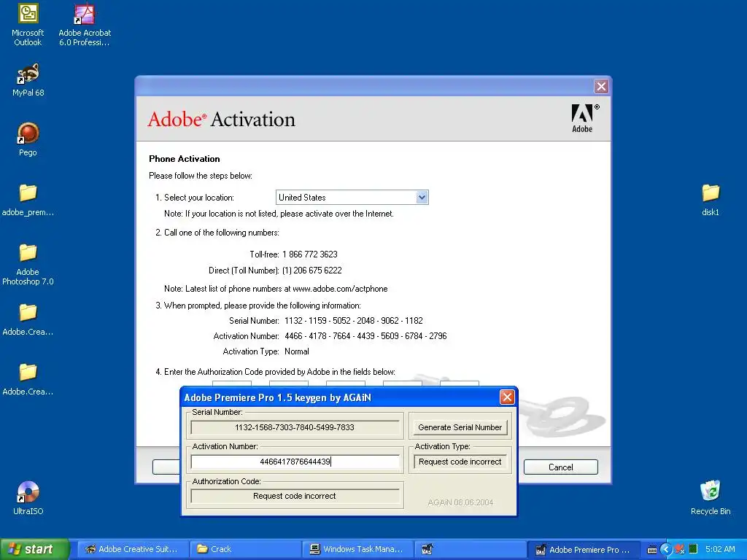Open the Adobe Acrobat 6.0 Professional shortcut

(85, 25)
